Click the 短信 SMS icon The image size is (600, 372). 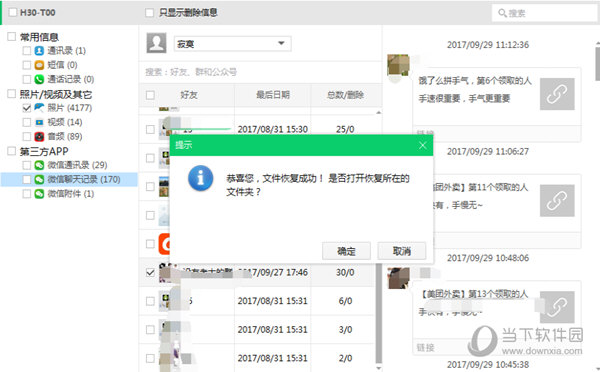[39, 65]
